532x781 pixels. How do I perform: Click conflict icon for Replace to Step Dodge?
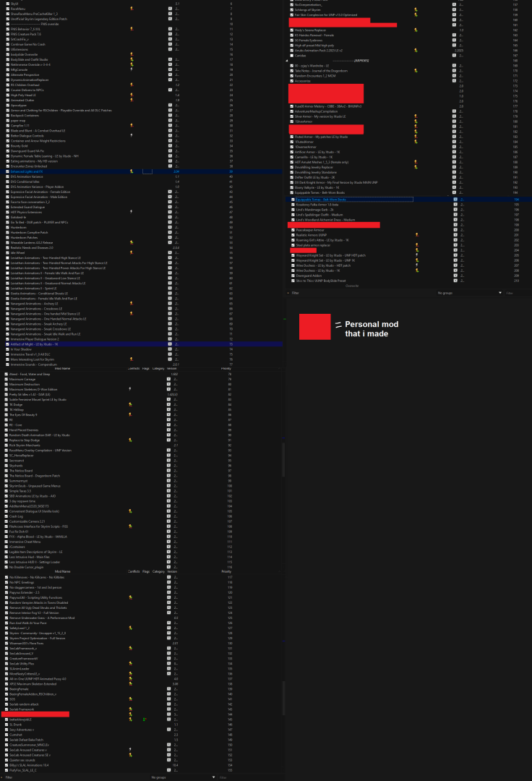130,440
